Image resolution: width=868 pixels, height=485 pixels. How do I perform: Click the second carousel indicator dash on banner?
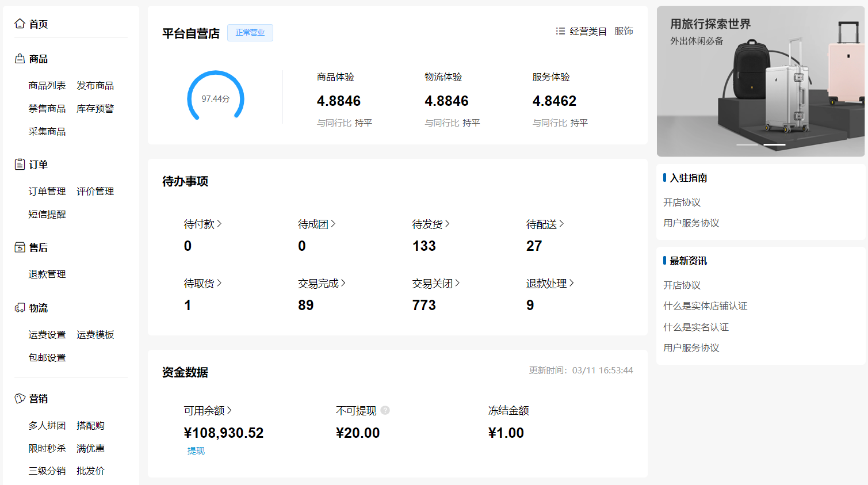coord(774,144)
